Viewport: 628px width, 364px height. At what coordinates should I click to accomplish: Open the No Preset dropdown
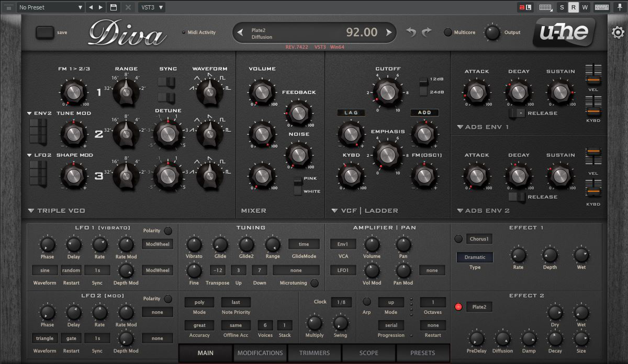(x=50, y=7)
